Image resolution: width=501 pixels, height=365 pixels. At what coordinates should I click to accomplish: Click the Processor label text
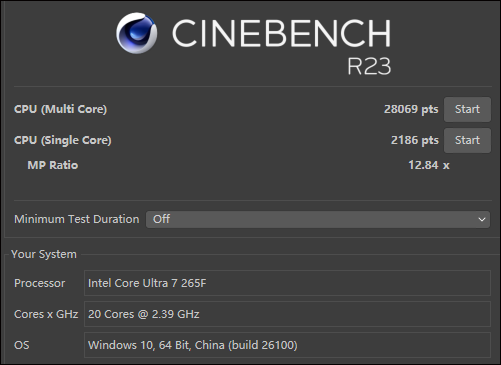(39, 283)
